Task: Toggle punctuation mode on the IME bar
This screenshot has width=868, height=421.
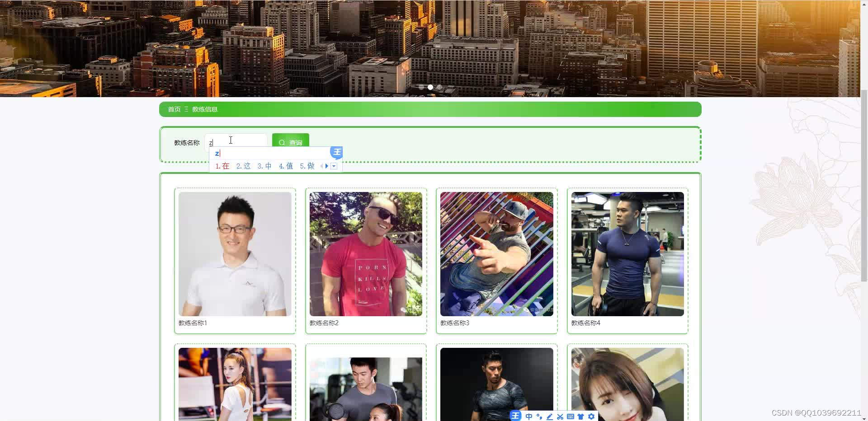Action: [x=539, y=416]
